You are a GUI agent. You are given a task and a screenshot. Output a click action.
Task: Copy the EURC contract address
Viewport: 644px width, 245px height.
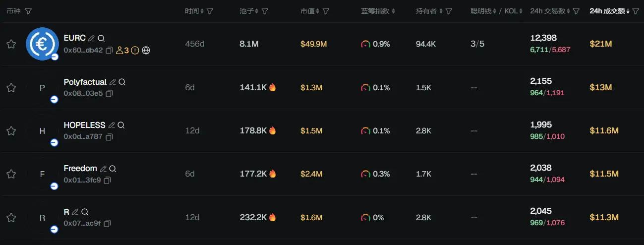pyautogui.click(x=110, y=50)
